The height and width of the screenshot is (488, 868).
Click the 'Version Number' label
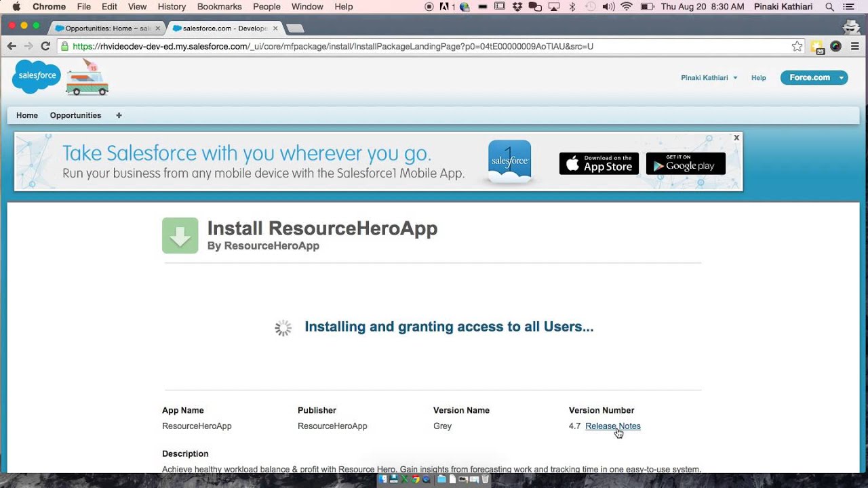pyautogui.click(x=601, y=410)
